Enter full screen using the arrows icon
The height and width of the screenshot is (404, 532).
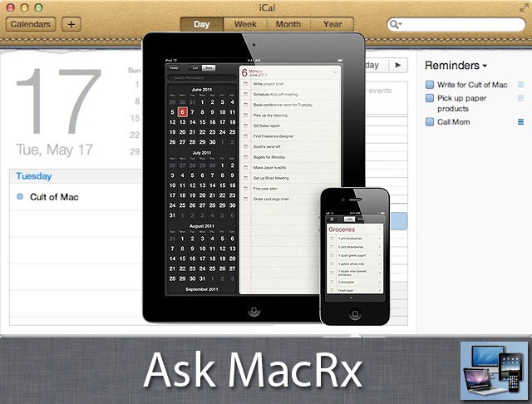tap(521, 7)
